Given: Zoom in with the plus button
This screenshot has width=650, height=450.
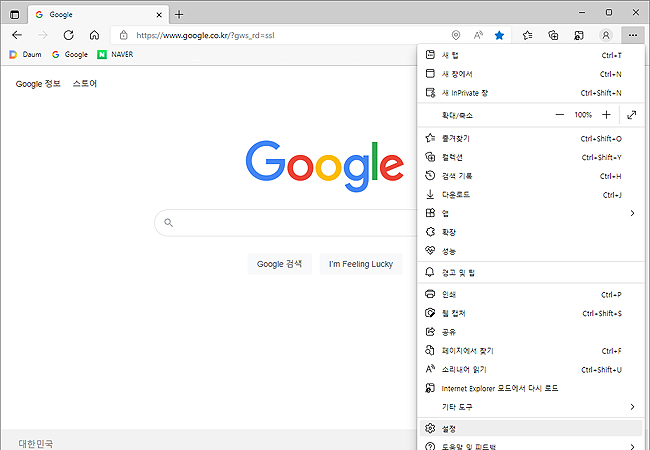Looking at the screenshot, I should click(x=606, y=115).
